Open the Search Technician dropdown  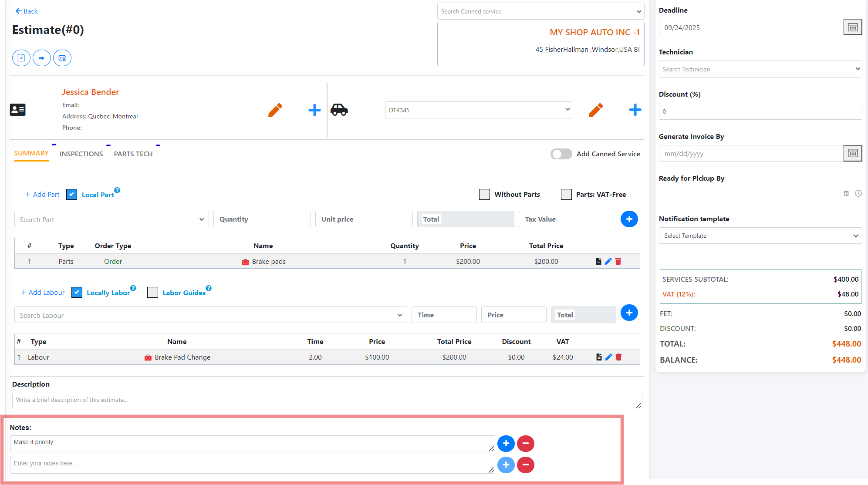click(760, 69)
